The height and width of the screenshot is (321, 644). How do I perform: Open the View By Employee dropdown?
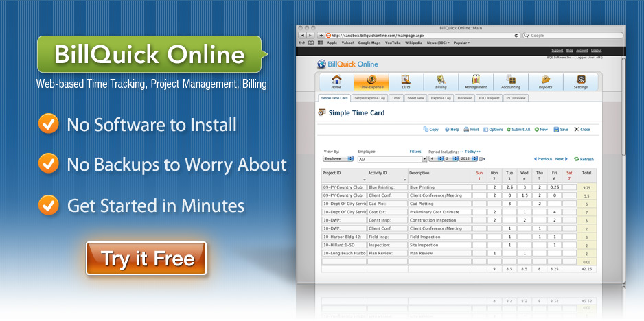click(x=338, y=158)
